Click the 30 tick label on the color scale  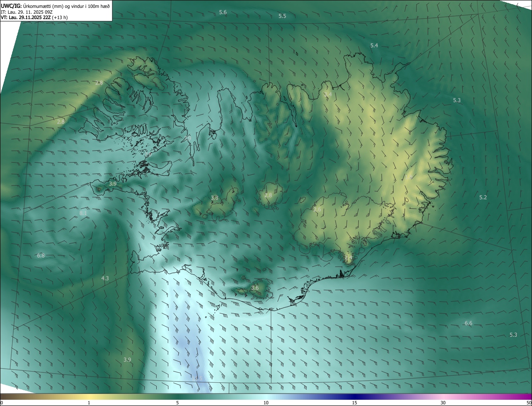point(443,403)
